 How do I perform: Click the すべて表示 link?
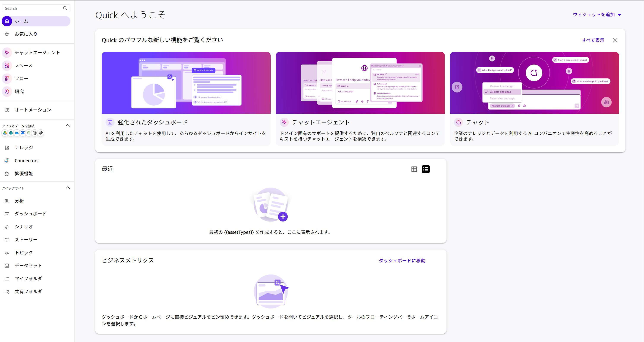593,40
